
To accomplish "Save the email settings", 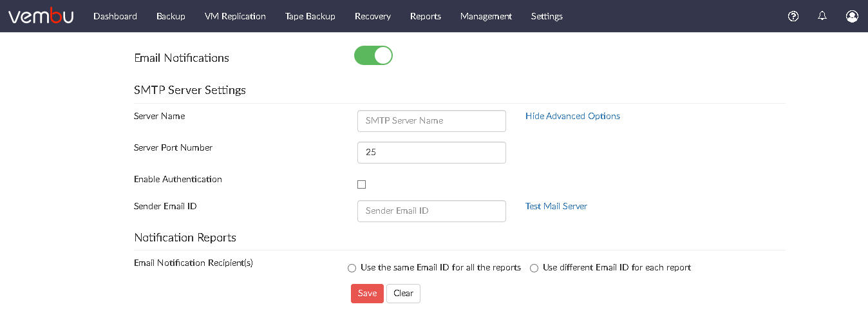I will pos(367,294).
